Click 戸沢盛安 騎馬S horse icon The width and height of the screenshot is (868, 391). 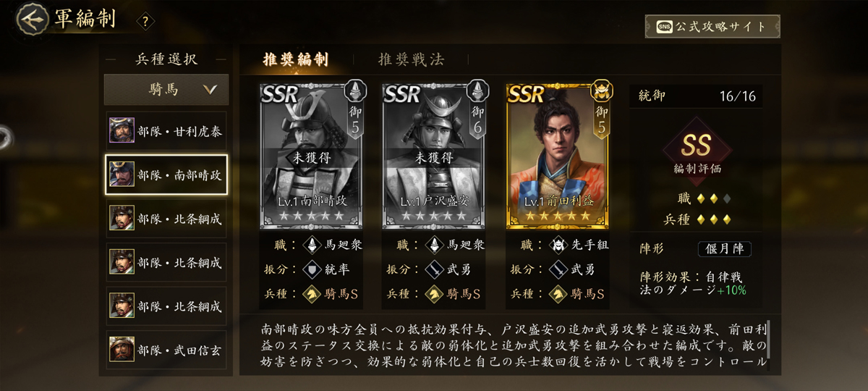434,294
